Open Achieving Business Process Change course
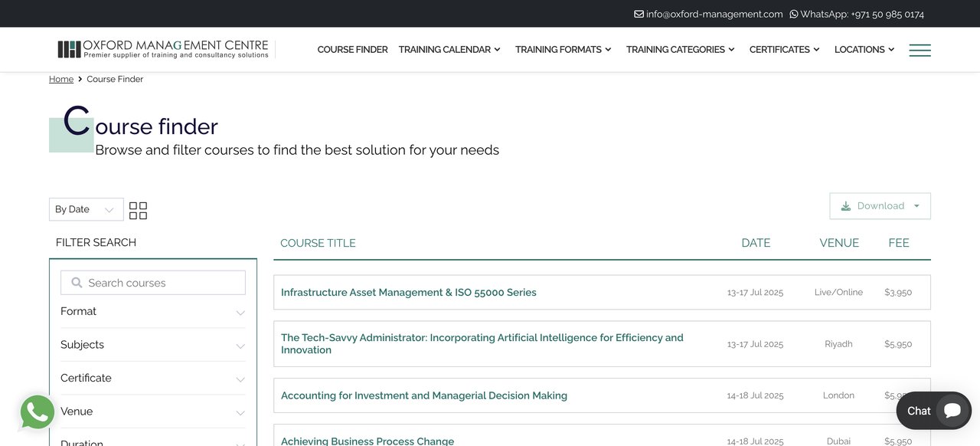 [x=367, y=441]
